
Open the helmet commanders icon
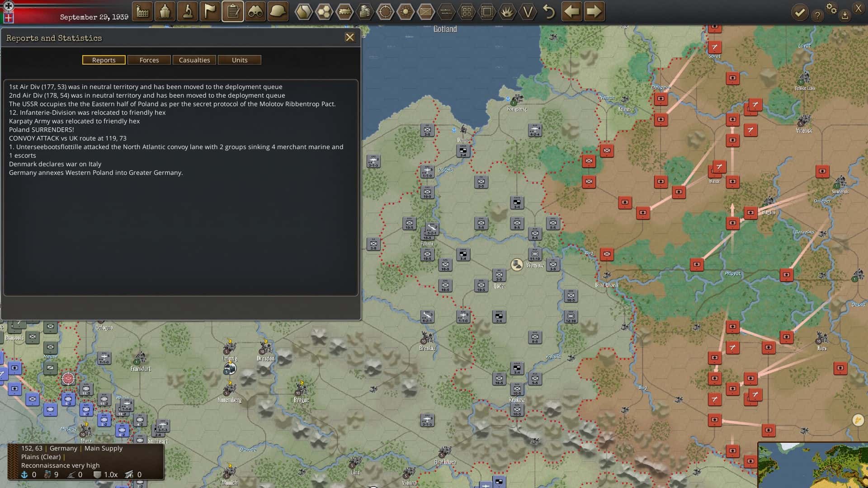click(278, 12)
